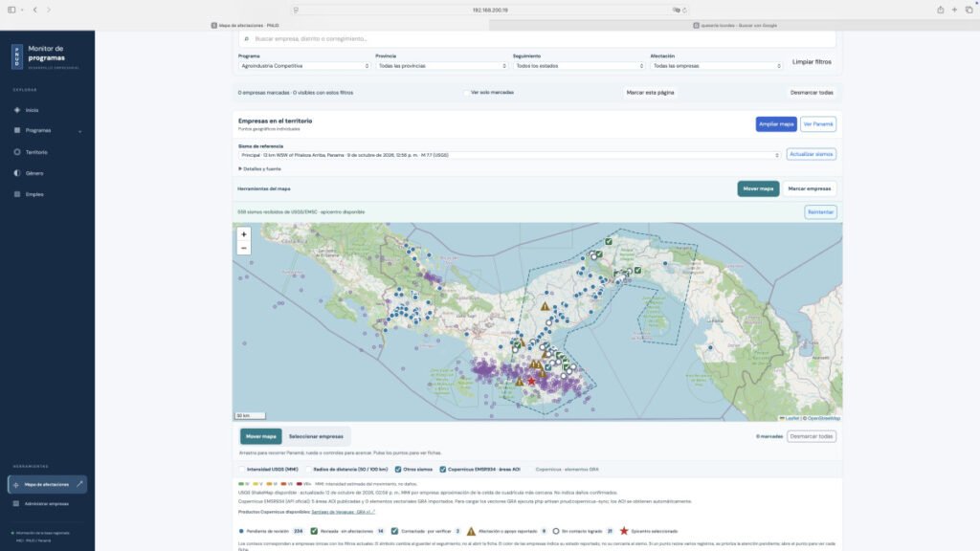Open the Programa dropdown
The image size is (980, 551).
click(x=304, y=66)
